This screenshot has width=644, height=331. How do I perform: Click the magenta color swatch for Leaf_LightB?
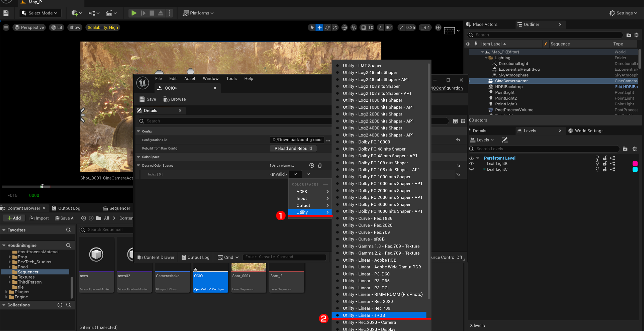pyautogui.click(x=635, y=163)
